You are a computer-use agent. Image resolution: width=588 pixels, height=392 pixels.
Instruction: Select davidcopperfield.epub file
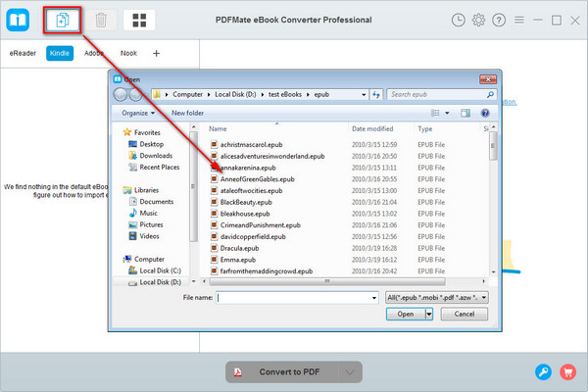(x=248, y=237)
